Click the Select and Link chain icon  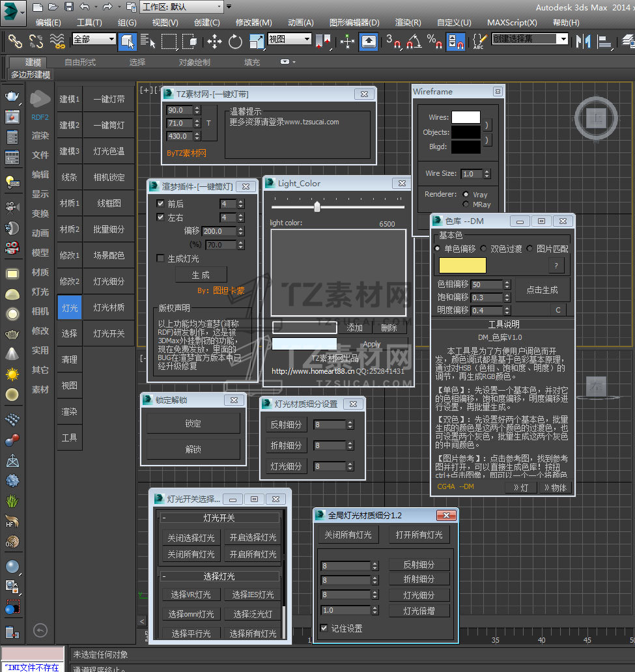tap(16, 41)
